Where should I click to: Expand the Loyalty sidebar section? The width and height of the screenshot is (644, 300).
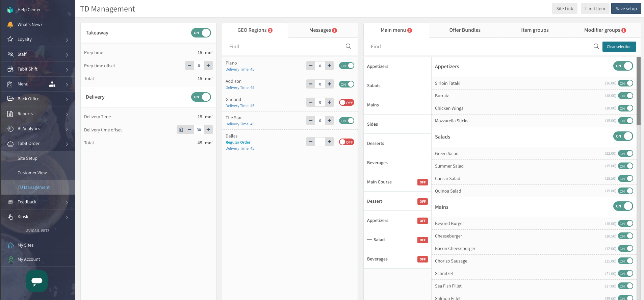click(67, 40)
